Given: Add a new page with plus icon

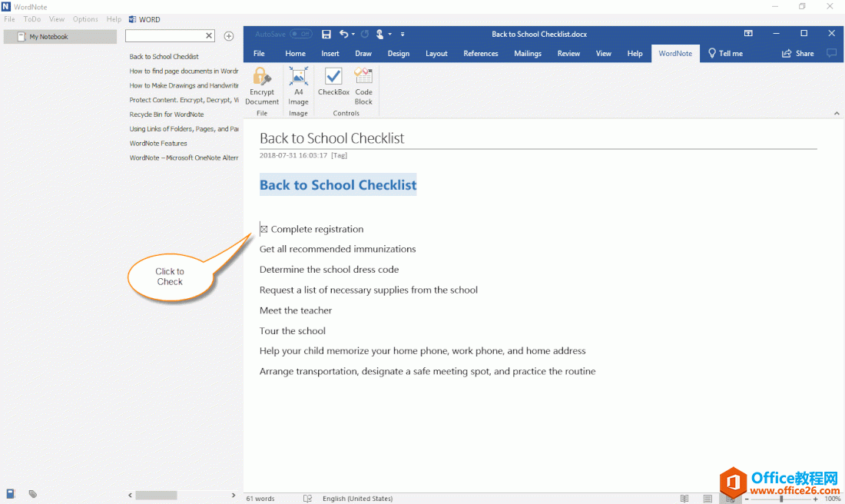Looking at the screenshot, I should 228,36.
